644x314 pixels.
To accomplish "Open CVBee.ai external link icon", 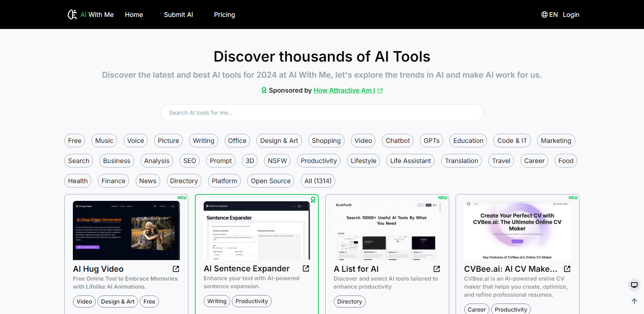I will (567, 269).
